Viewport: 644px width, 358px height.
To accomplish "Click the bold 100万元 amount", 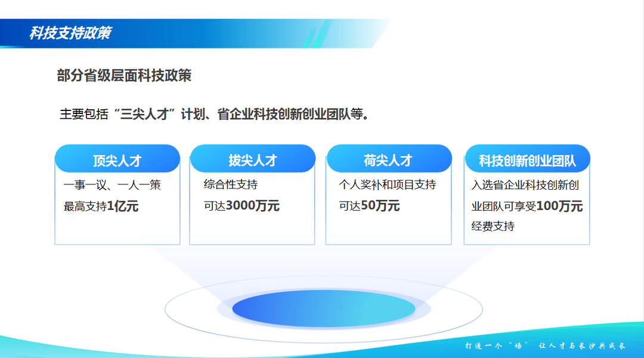I will click(559, 206).
